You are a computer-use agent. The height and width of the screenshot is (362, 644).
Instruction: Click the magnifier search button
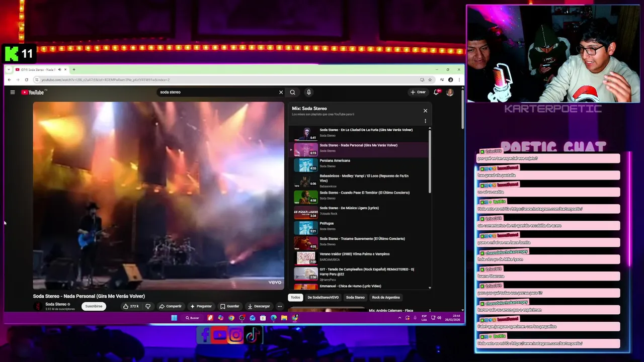(x=292, y=92)
